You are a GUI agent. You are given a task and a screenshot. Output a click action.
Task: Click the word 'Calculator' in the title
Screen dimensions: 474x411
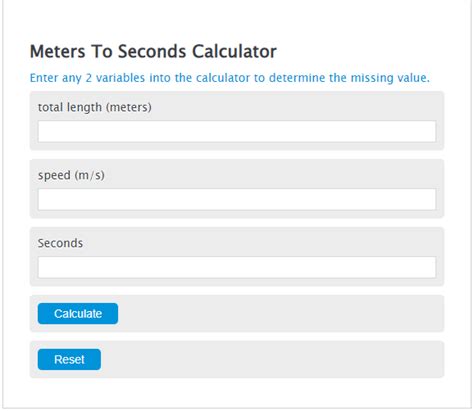point(234,52)
